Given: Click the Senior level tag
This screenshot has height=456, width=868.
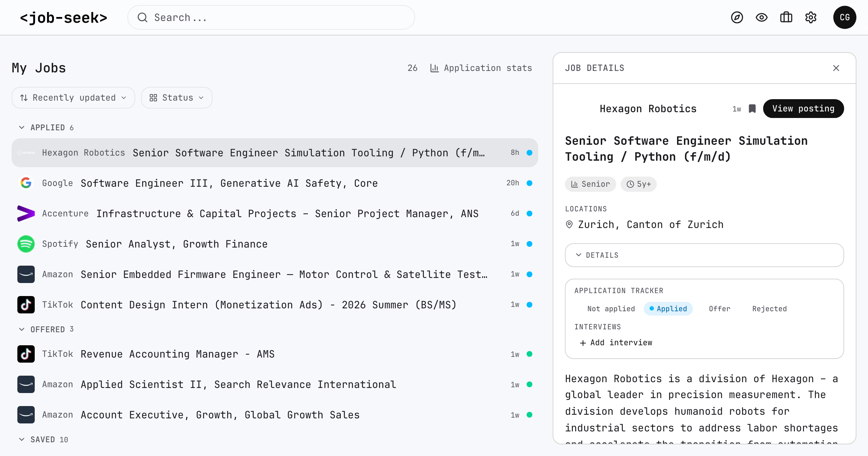Looking at the screenshot, I should coord(591,184).
